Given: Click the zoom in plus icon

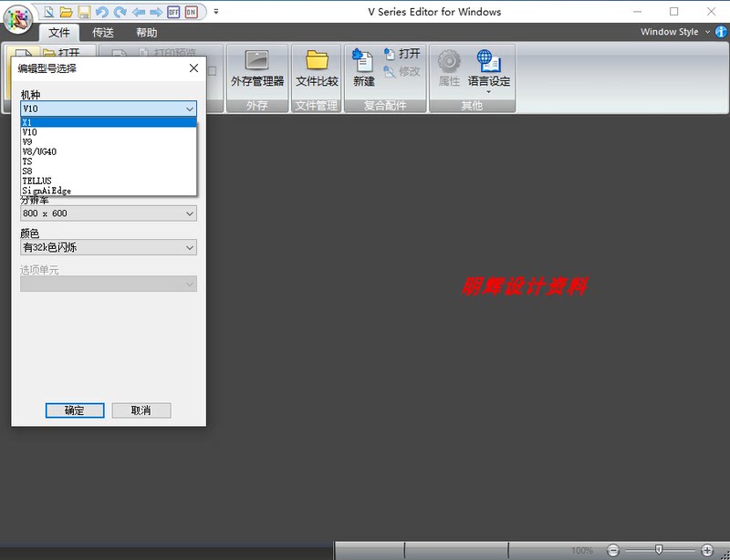Looking at the screenshot, I should pos(706,551).
